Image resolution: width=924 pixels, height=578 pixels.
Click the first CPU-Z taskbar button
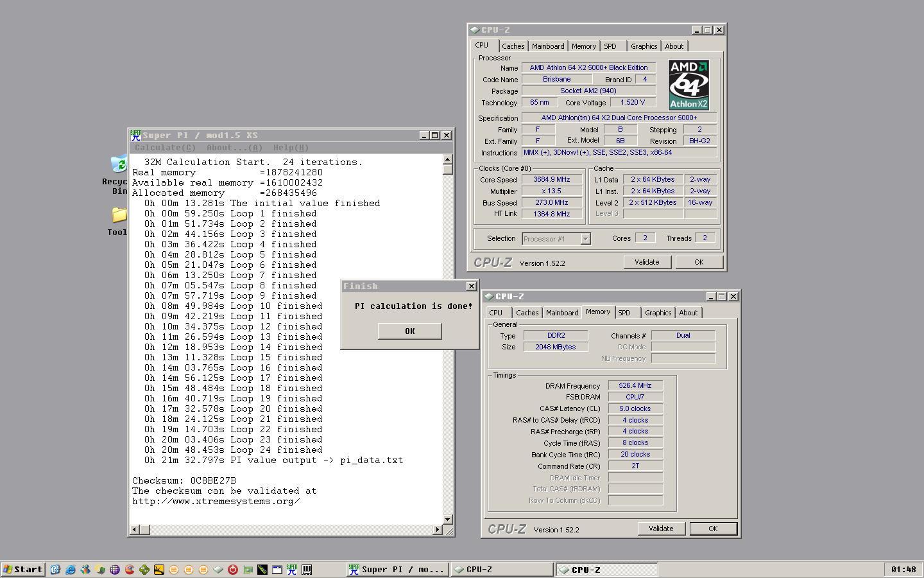[x=501, y=570]
